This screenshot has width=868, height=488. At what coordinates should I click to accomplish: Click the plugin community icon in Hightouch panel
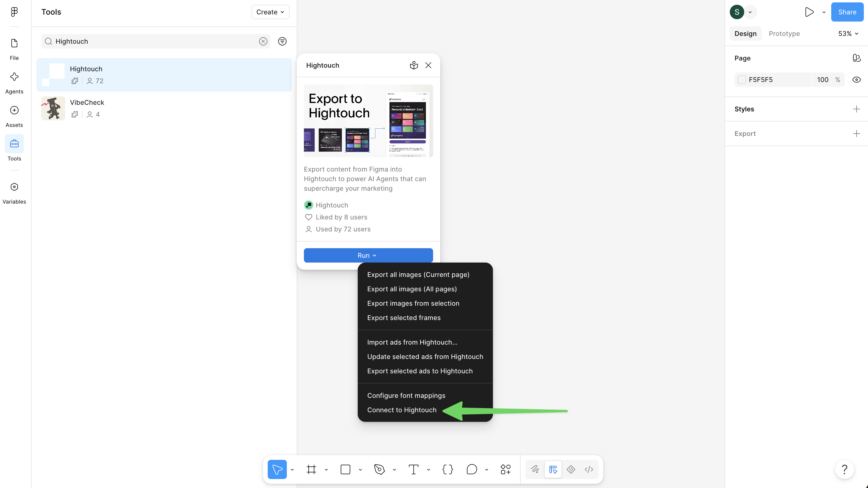[414, 66]
